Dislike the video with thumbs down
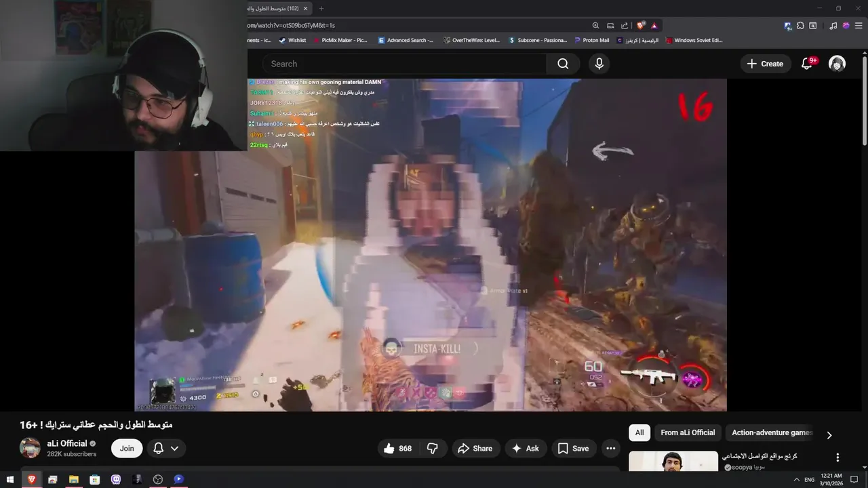 click(432, 448)
